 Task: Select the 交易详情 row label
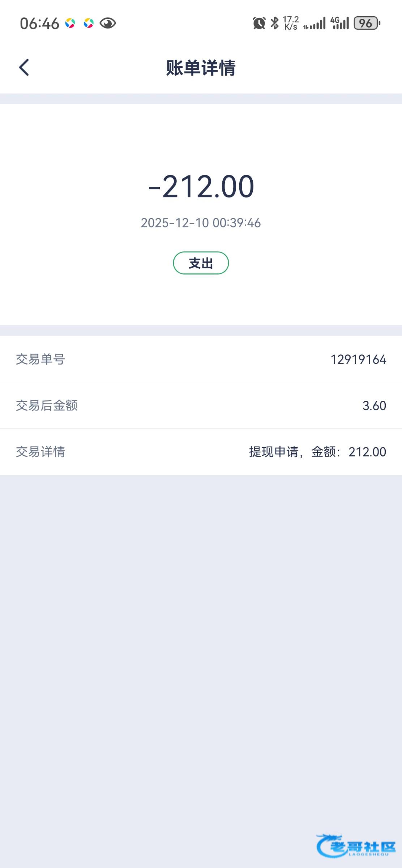[40, 452]
